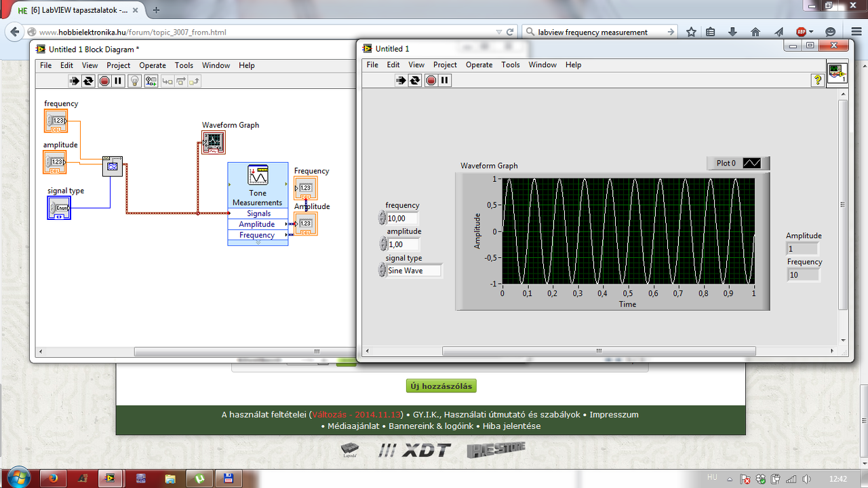The width and height of the screenshot is (868, 488).
Task: Open Impresszum link
Action: 614,415
